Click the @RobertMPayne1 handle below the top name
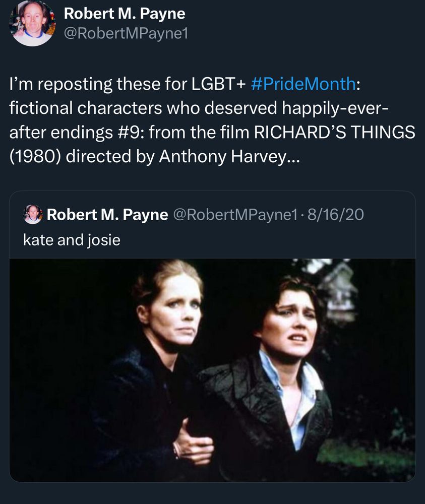 click(x=126, y=33)
